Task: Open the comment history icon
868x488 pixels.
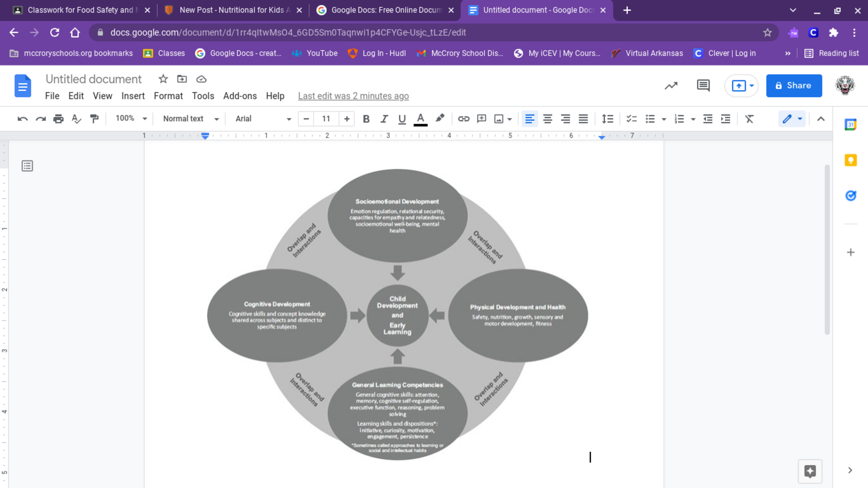Action: (x=703, y=86)
